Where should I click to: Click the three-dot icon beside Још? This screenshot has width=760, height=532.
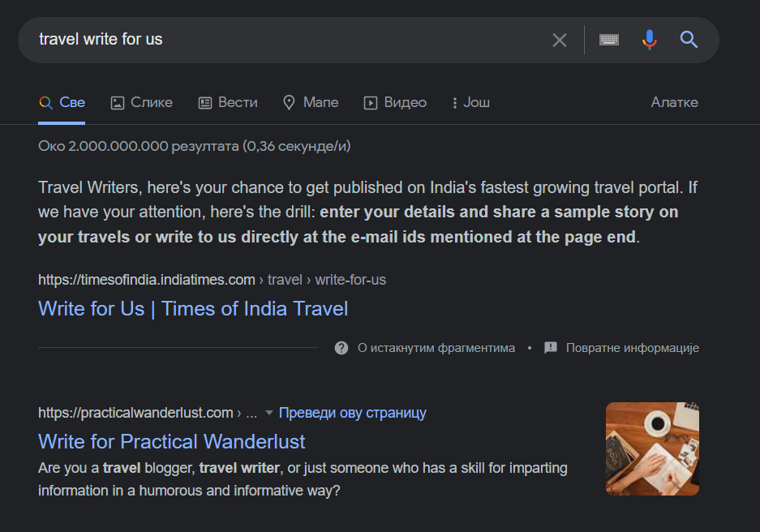click(x=455, y=103)
